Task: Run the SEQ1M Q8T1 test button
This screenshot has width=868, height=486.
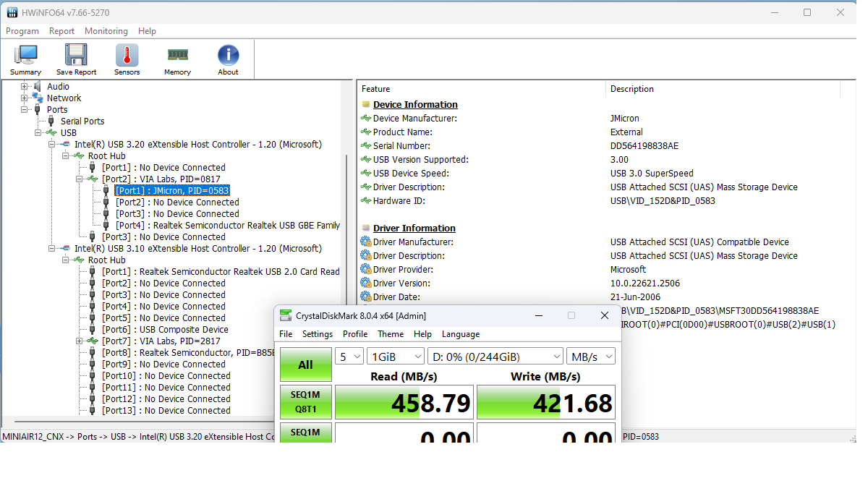Action: [x=306, y=402]
